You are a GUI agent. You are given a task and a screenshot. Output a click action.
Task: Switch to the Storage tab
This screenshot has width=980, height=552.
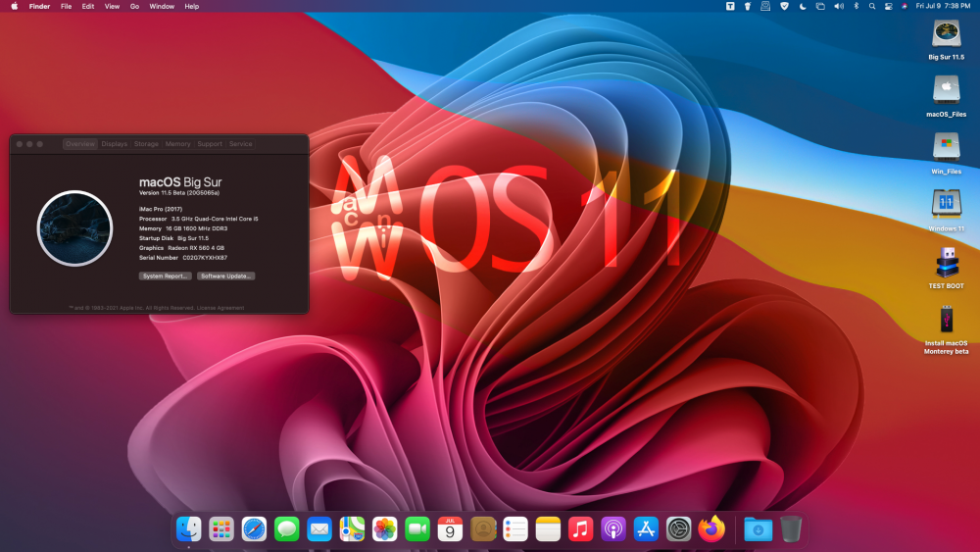click(x=146, y=144)
